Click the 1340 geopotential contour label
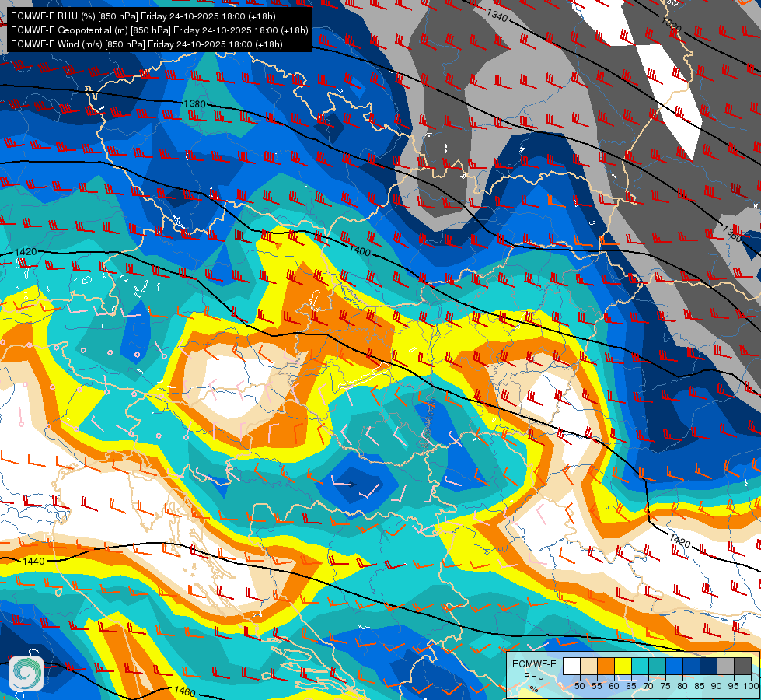The image size is (761, 700). (497, 16)
